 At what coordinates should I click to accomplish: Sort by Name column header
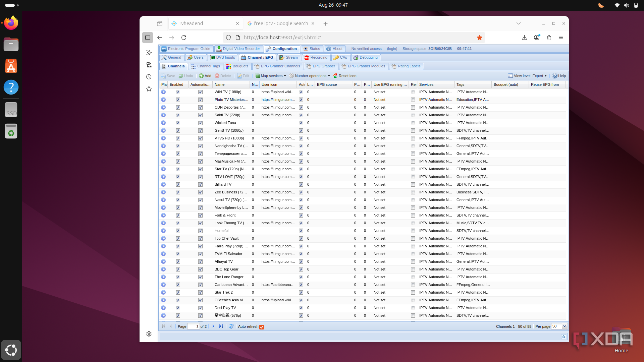tap(231, 84)
